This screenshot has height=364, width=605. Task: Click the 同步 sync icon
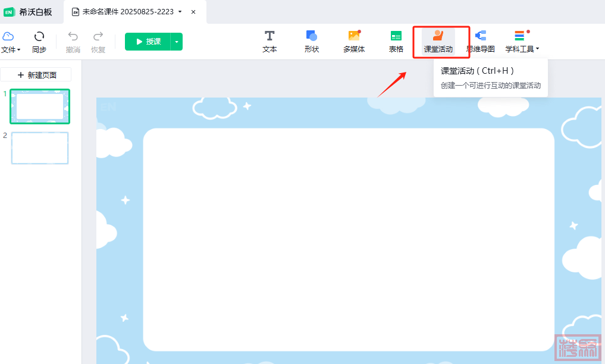[39, 42]
